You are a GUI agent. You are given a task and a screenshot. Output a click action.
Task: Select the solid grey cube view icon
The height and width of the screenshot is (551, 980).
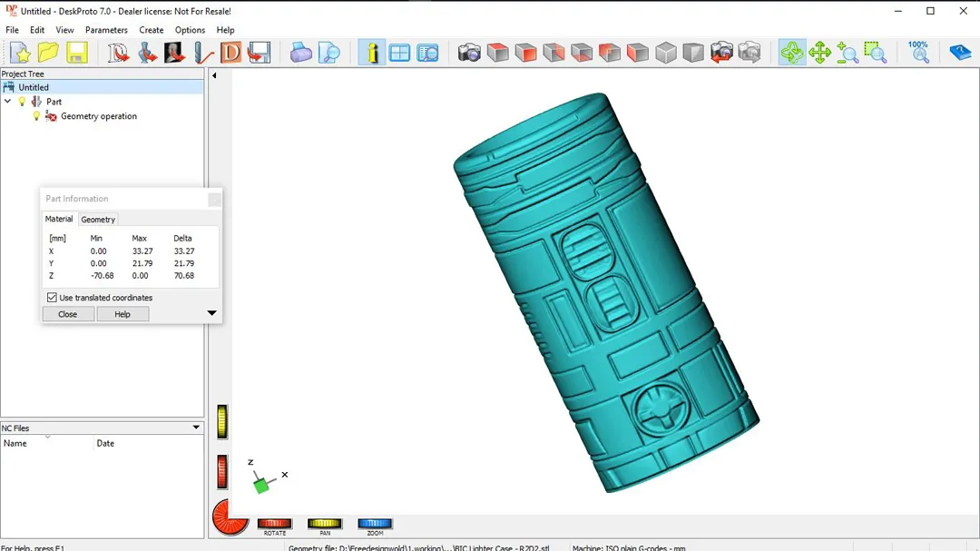coord(693,53)
